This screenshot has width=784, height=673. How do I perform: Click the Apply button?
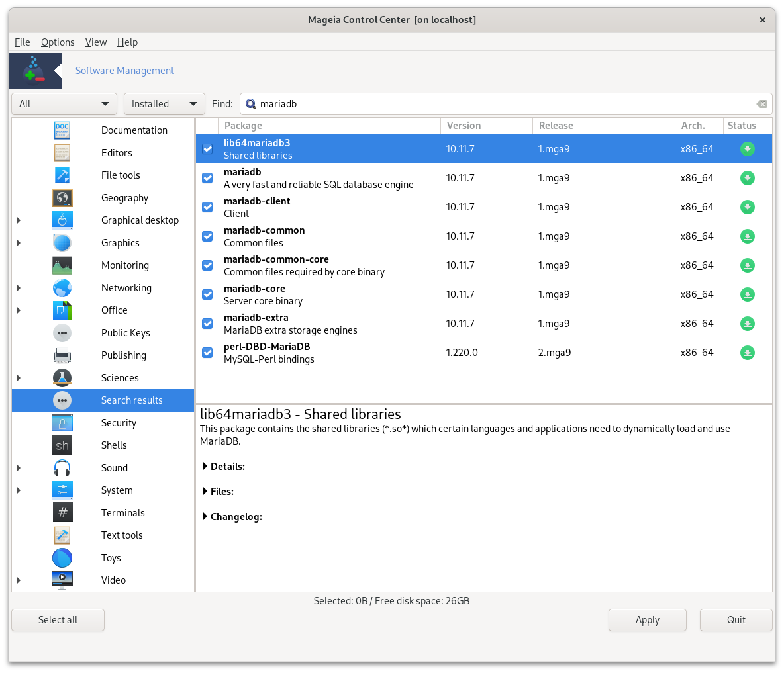pyautogui.click(x=647, y=620)
